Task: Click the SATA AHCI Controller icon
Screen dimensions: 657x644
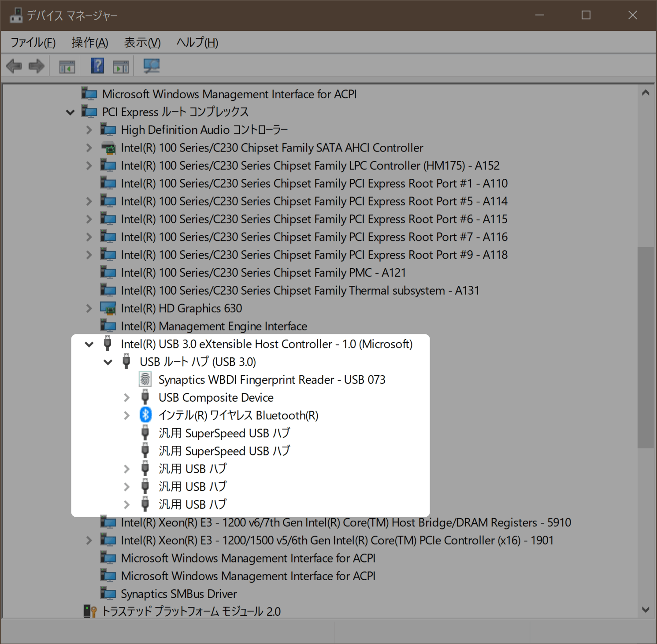Action: [x=108, y=148]
